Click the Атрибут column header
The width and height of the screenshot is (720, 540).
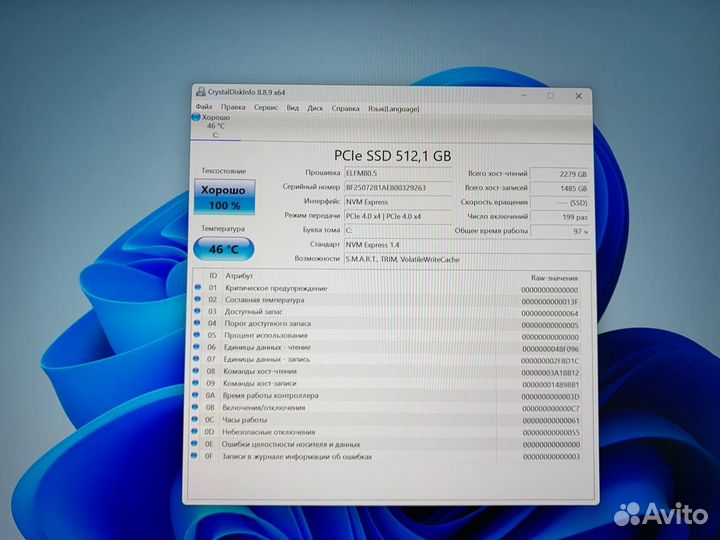[x=239, y=276]
